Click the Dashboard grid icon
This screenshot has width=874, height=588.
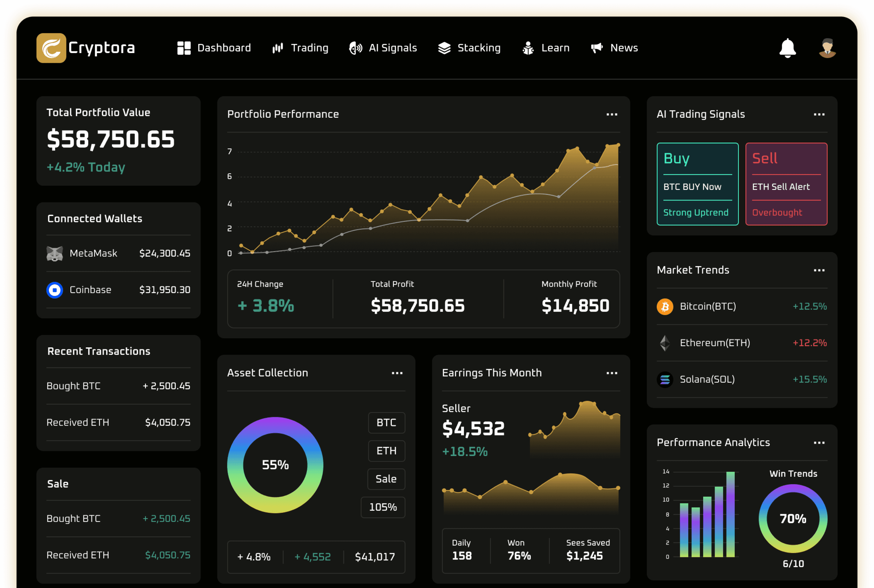tap(184, 48)
